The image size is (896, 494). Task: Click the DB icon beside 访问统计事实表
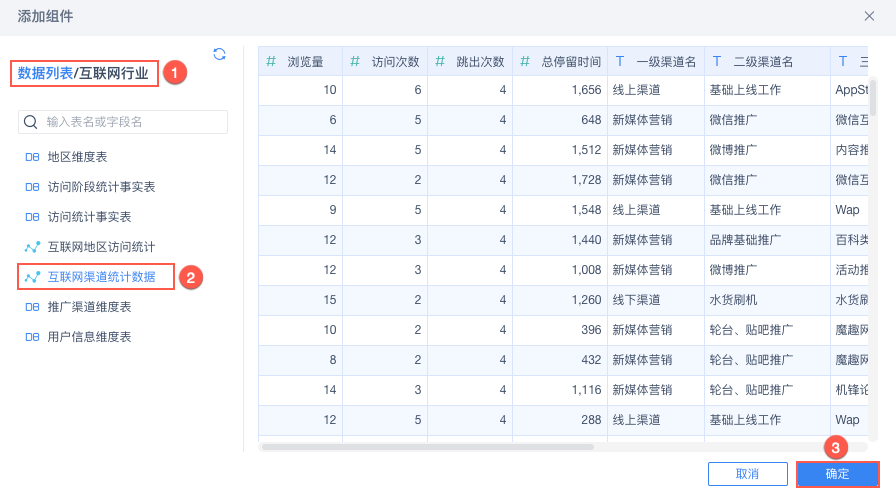(x=31, y=217)
